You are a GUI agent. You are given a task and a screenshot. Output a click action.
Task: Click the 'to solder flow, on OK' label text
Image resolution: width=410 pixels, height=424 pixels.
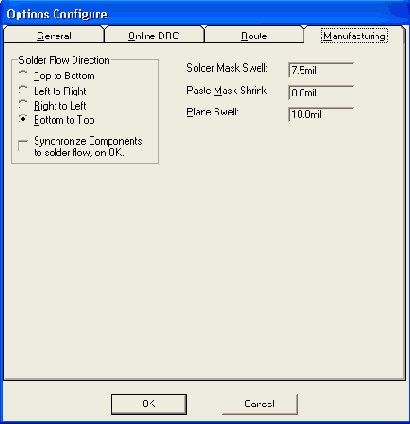[79, 153]
